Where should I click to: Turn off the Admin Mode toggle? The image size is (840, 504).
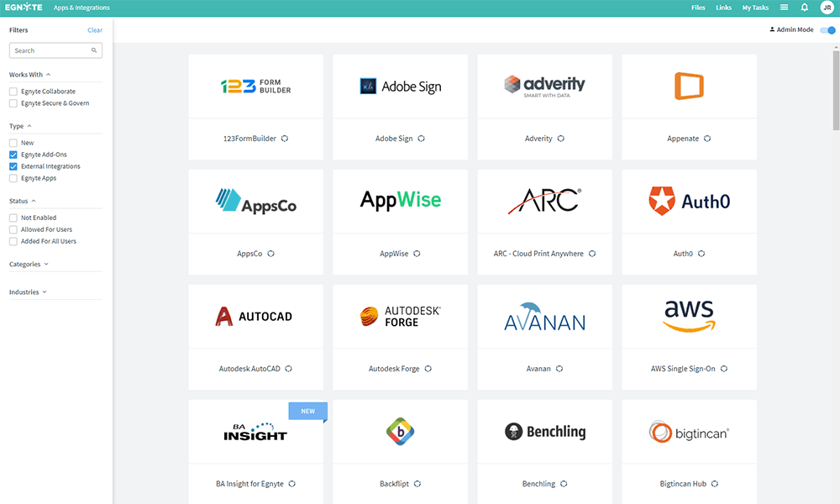click(x=827, y=30)
